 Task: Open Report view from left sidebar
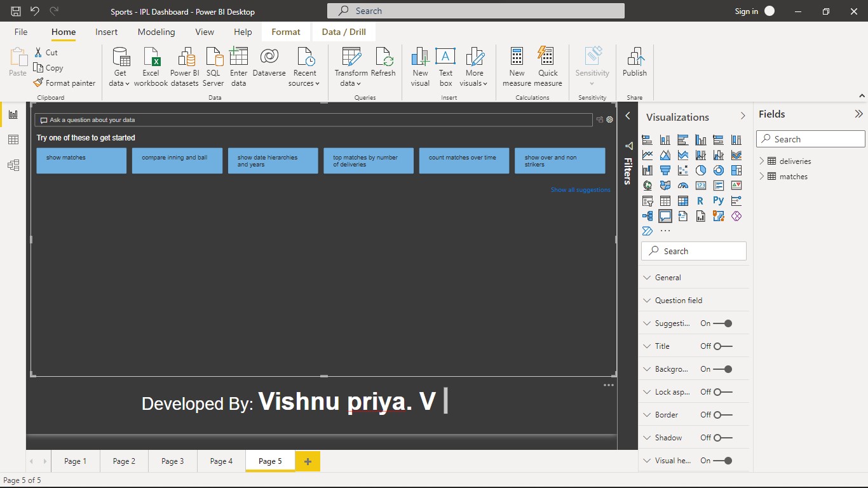coord(13,114)
